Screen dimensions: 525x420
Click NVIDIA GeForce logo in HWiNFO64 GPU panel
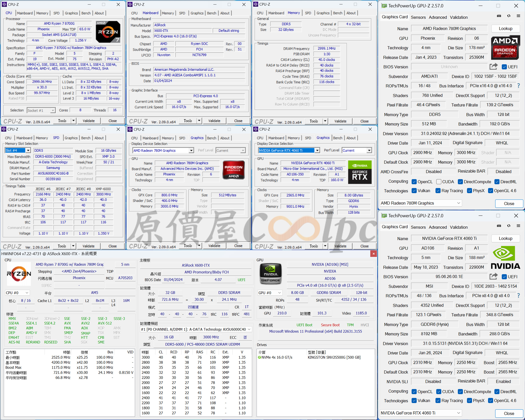pos(271,274)
